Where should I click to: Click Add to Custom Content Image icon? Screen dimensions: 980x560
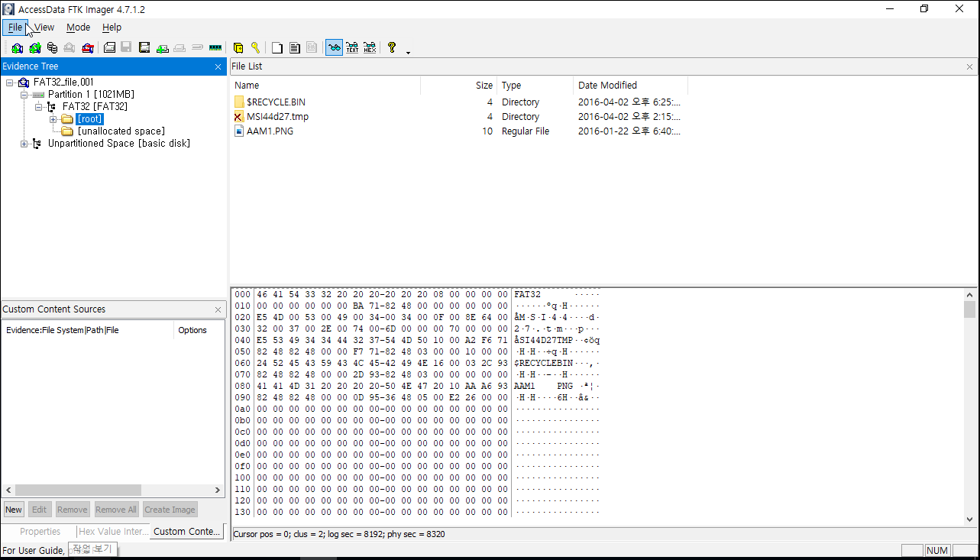point(162,47)
